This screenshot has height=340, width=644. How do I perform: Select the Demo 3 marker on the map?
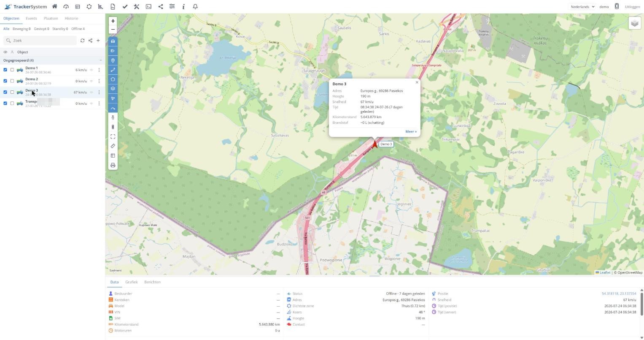pos(375,144)
